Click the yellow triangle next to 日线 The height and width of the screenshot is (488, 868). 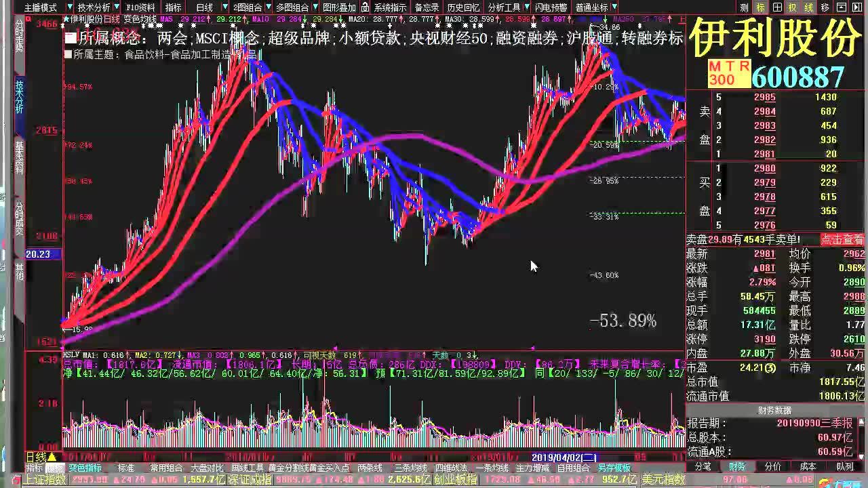52,457
